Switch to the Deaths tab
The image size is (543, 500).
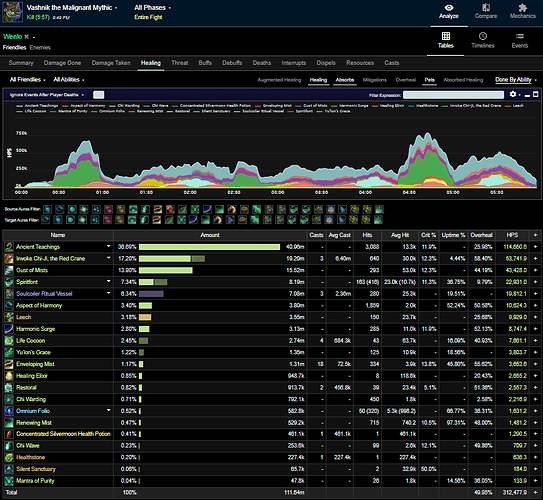coord(261,63)
